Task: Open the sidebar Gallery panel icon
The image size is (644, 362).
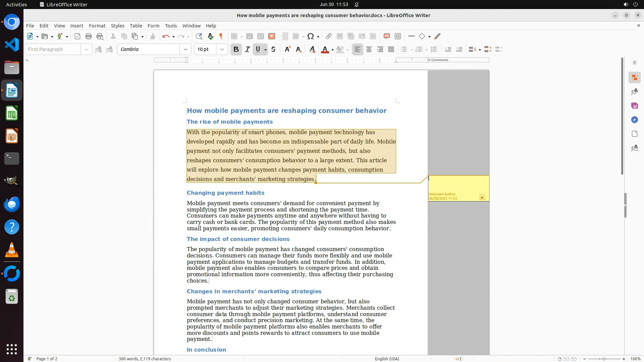Action: pyautogui.click(x=634, y=106)
